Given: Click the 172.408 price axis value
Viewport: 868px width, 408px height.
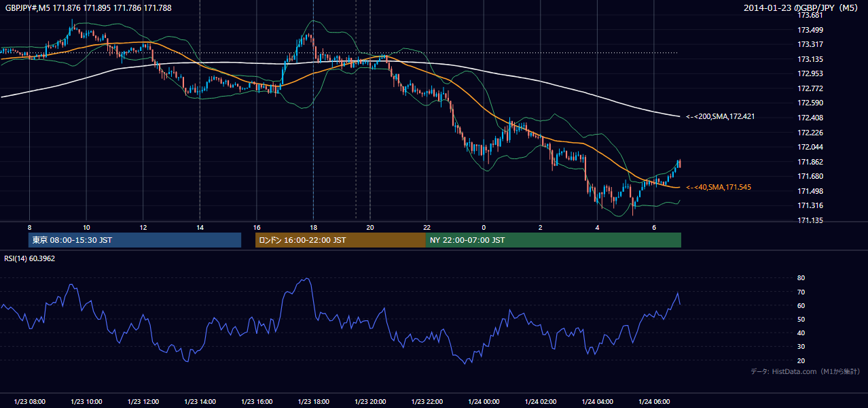Looking at the screenshot, I should 810,118.
